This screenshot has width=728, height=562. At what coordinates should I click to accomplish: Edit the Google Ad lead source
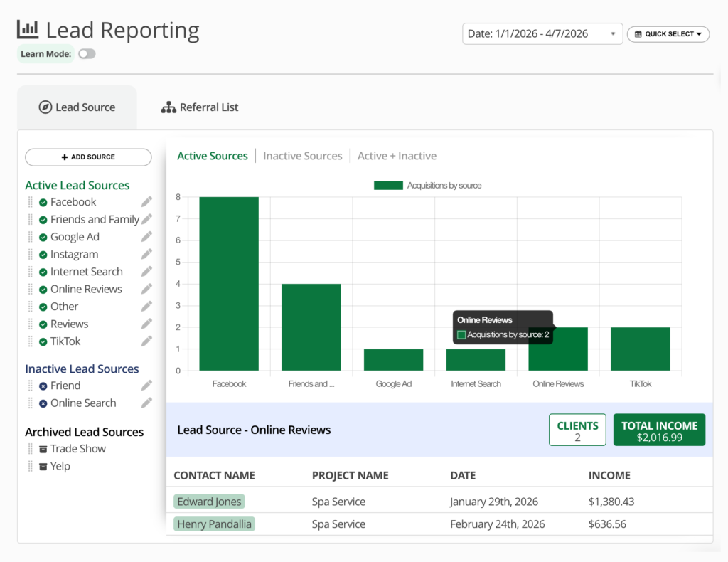[x=146, y=237]
